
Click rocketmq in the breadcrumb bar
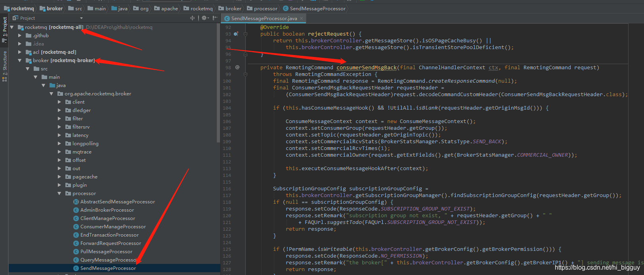click(19, 8)
